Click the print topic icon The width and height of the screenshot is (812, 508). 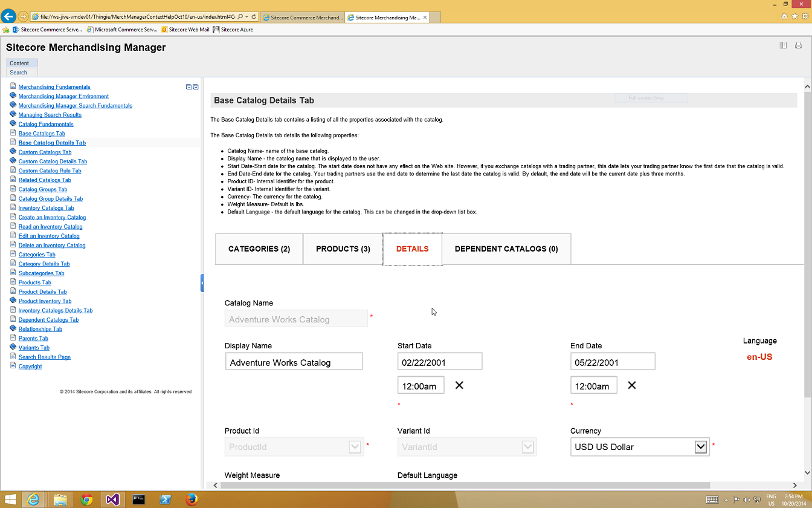(798, 45)
